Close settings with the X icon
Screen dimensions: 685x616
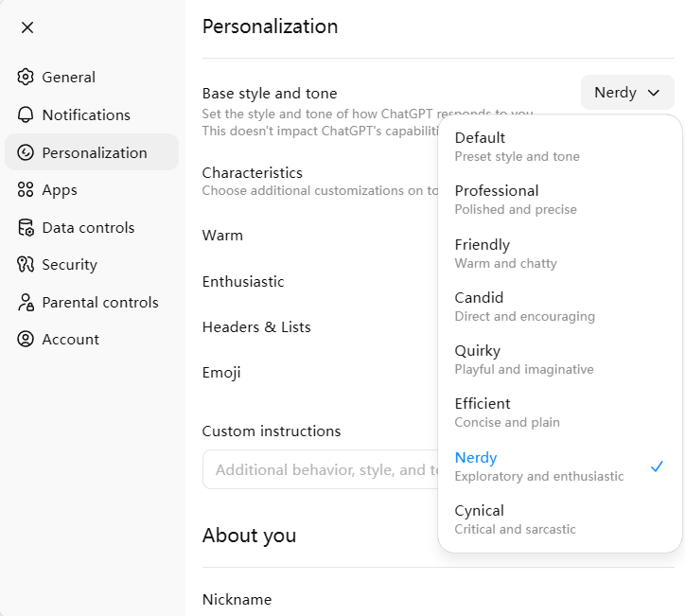[x=27, y=27]
